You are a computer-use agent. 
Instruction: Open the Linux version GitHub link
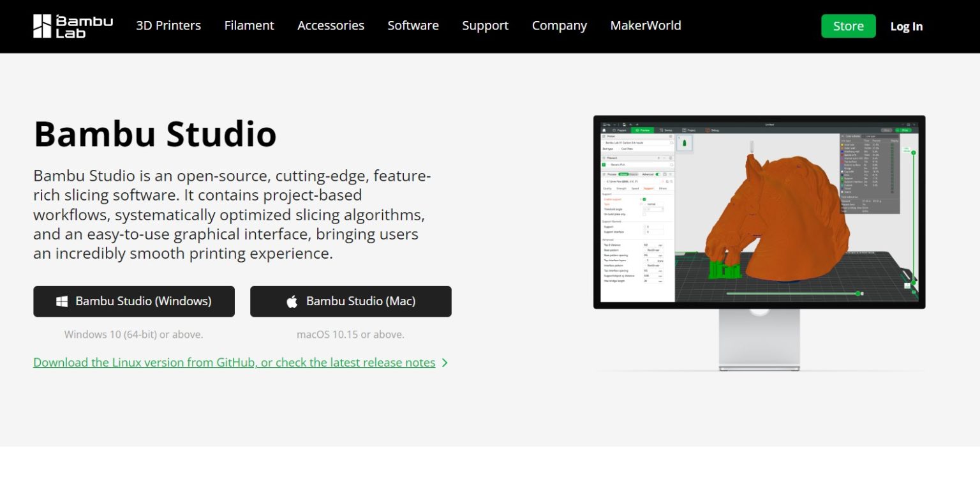(236, 362)
